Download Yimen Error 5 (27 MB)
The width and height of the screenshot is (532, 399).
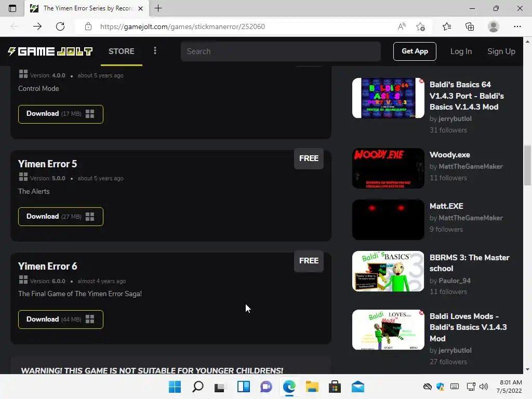tap(61, 217)
